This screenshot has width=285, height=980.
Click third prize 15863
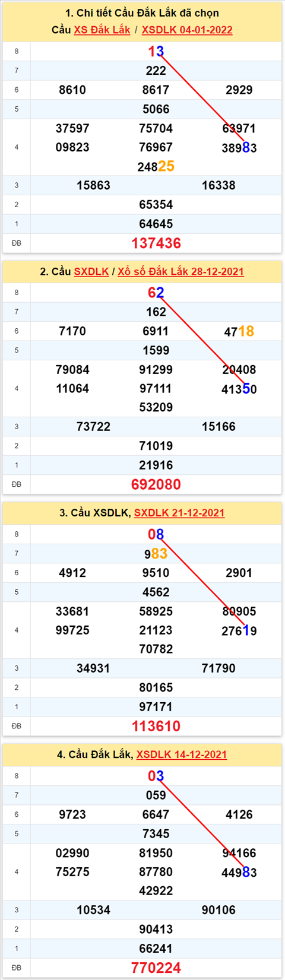pos(94,185)
